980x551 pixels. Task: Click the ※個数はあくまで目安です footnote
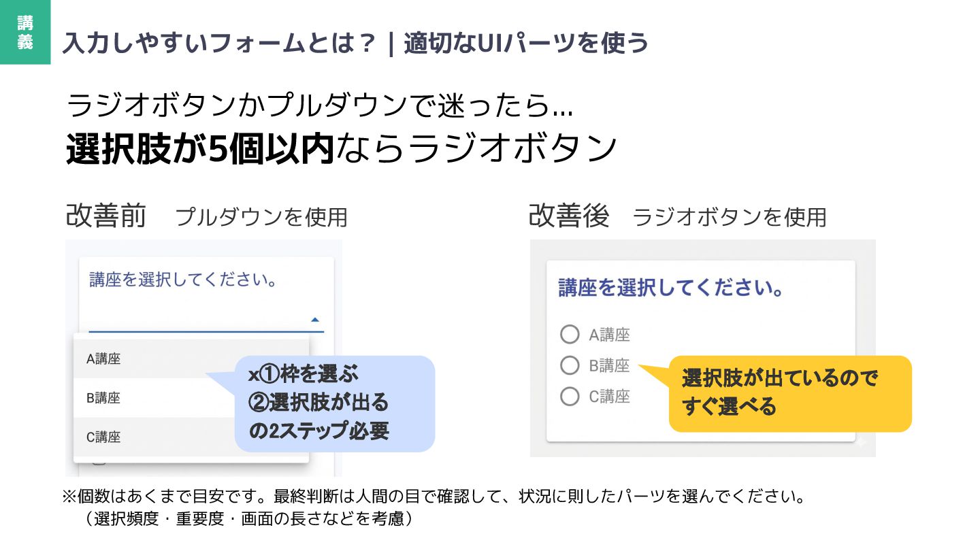click(x=433, y=496)
